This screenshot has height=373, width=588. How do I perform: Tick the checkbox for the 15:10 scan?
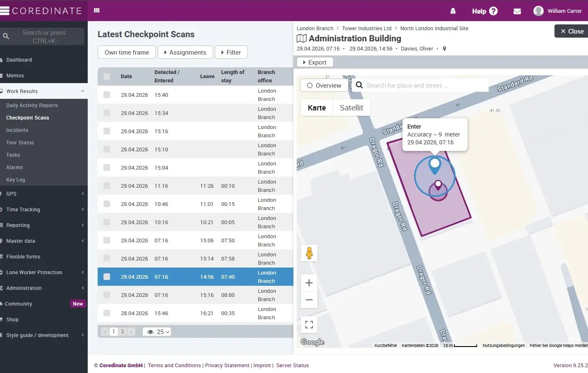click(x=107, y=149)
